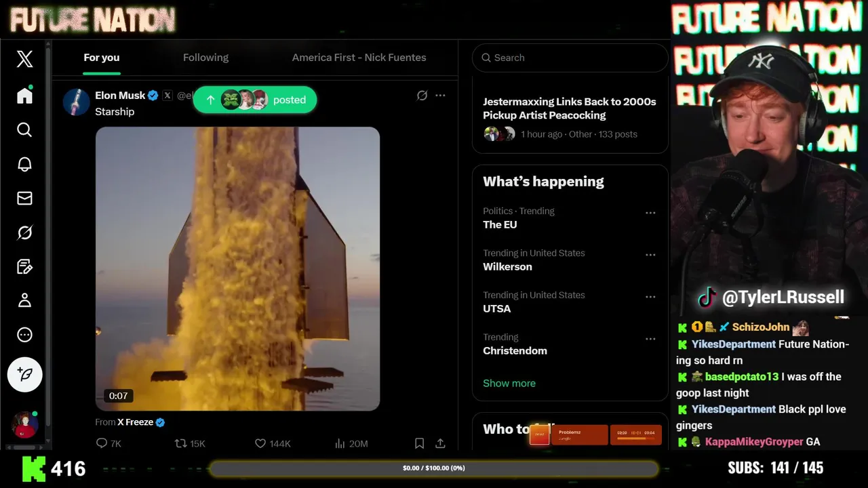The image size is (868, 488).
Task: Open Profile person icon in sidebar
Action: (24, 300)
